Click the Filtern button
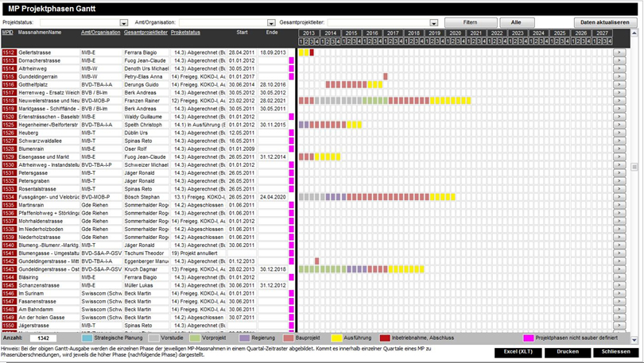The width and height of the screenshot is (644, 363). 471,22
